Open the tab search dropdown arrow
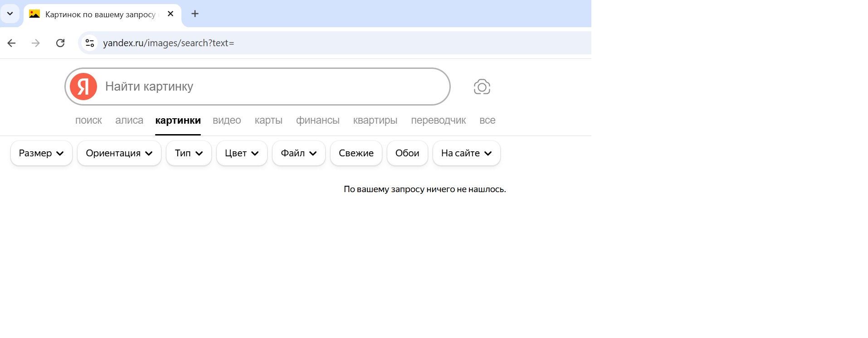868x338 pixels. (x=10, y=14)
